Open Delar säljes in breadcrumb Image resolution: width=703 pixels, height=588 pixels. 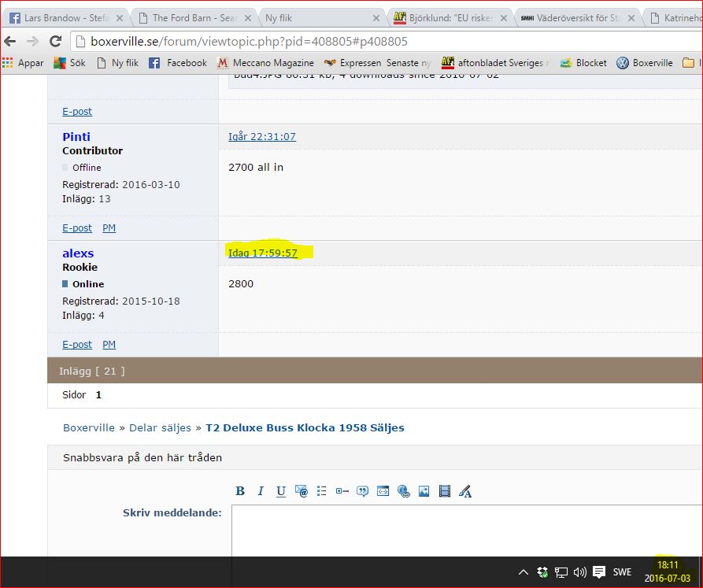click(160, 427)
